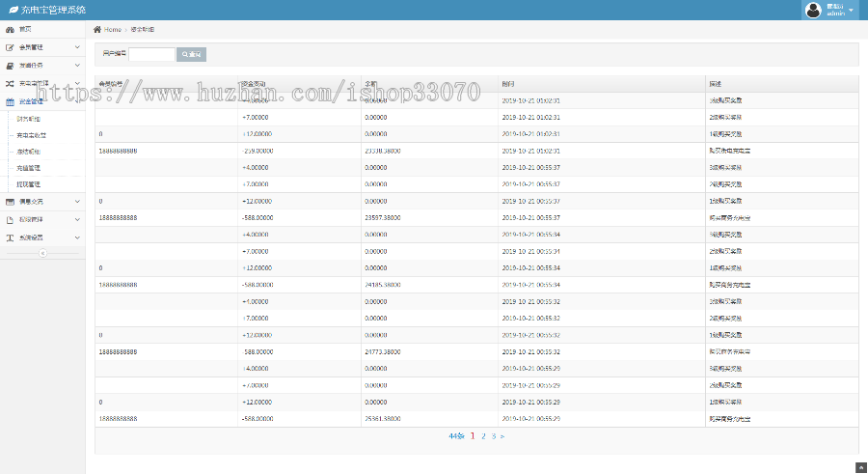This screenshot has width=868, height=474.
Task: Open the 充电宝收益 submenu item
Action: point(32,135)
